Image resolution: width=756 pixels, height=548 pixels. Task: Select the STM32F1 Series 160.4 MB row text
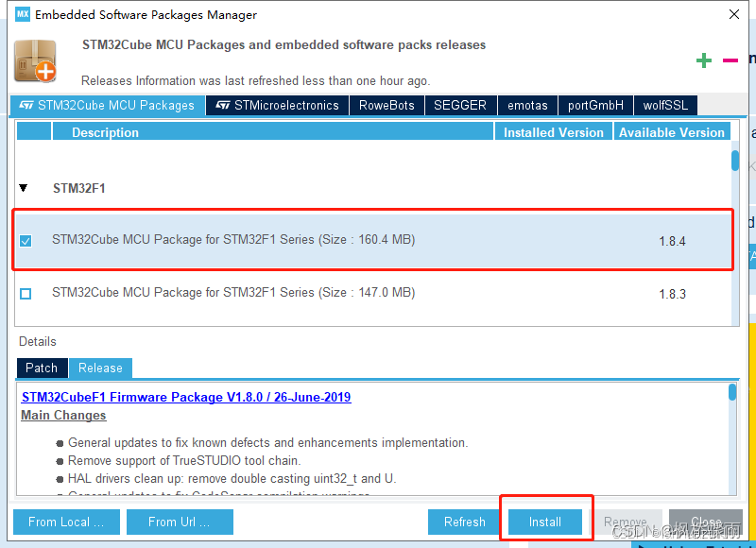[x=233, y=240]
